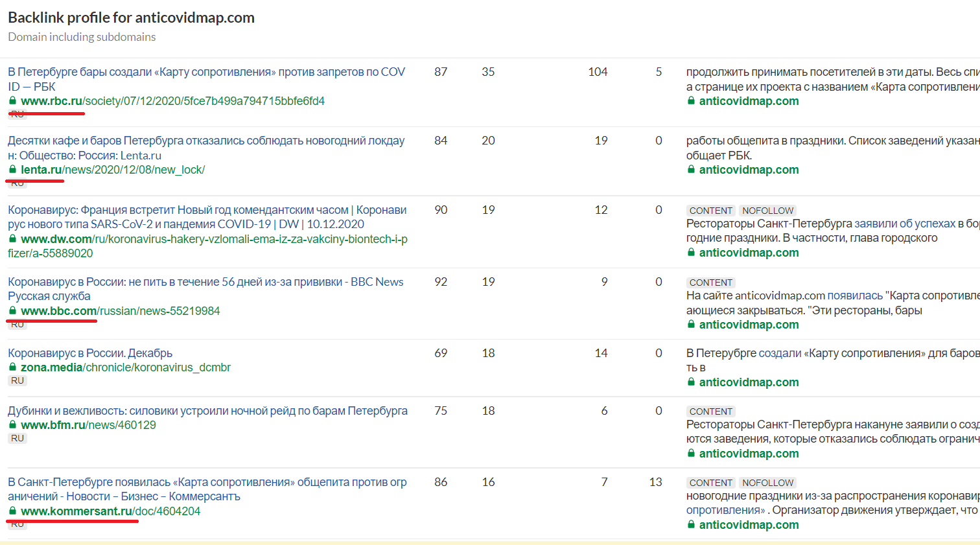The image size is (980, 545).
Task: Select the padlock icon before www.bfm.ru URL
Action: pos(12,425)
